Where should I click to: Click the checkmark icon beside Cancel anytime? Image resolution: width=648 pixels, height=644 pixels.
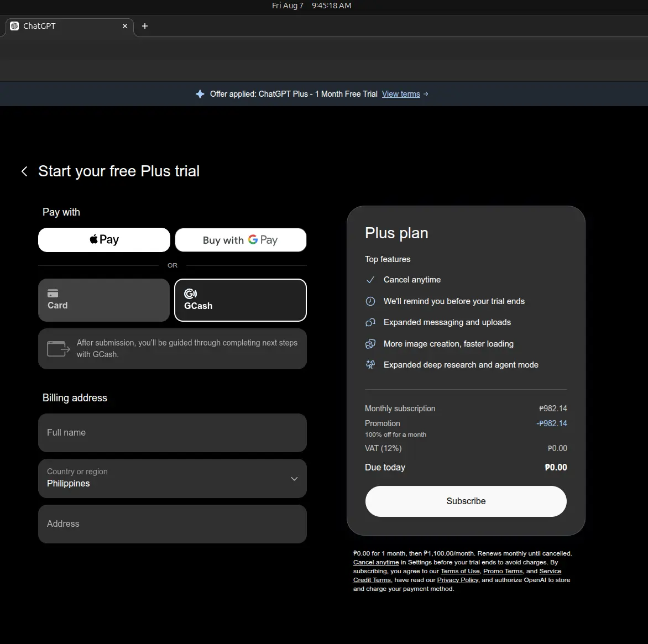[370, 280]
